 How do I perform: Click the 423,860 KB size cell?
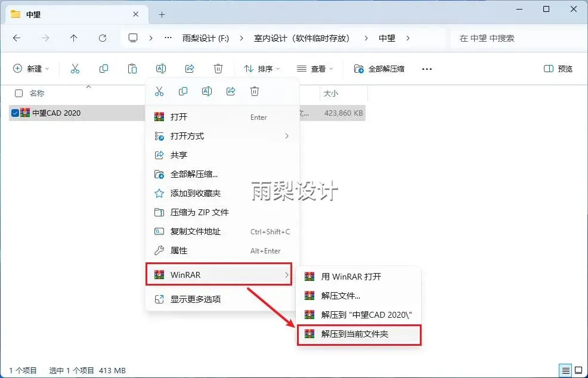coord(343,113)
